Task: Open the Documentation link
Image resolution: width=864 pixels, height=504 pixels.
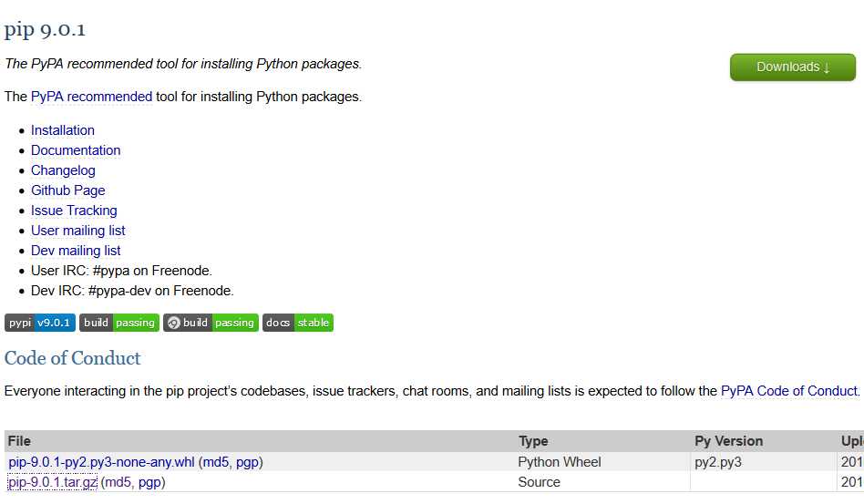Action: (x=76, y=150)
